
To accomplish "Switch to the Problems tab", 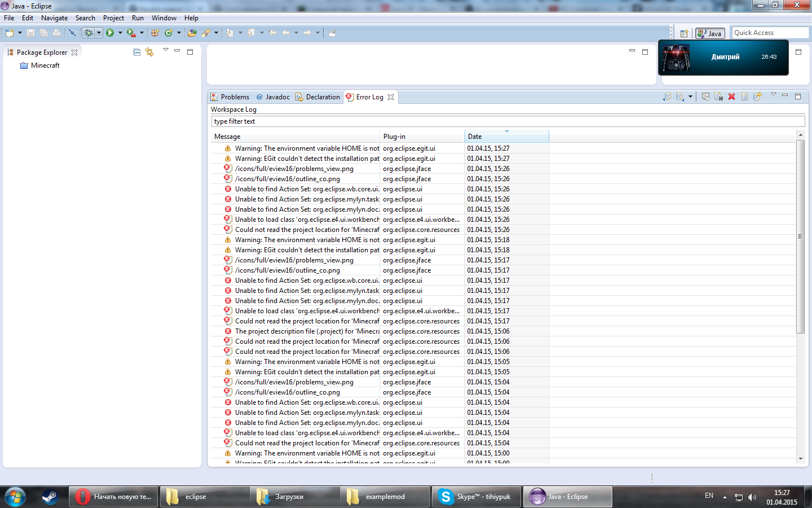I will click(230, 97).
